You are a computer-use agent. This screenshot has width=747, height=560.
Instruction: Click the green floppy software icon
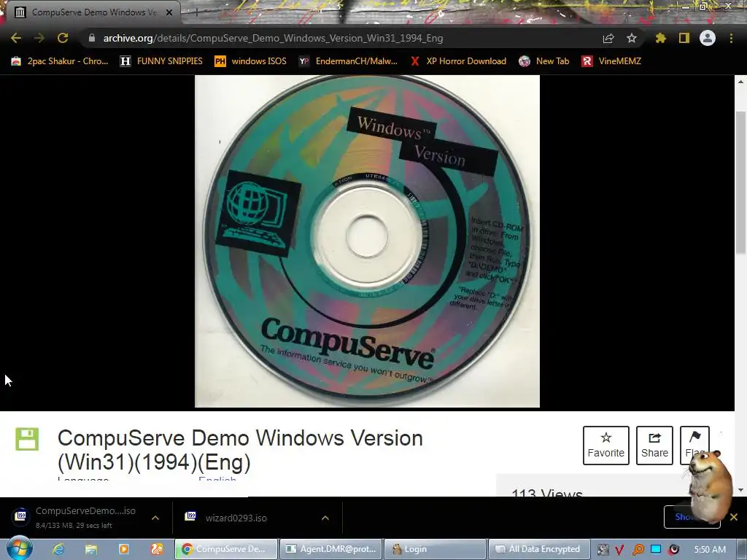27,439
